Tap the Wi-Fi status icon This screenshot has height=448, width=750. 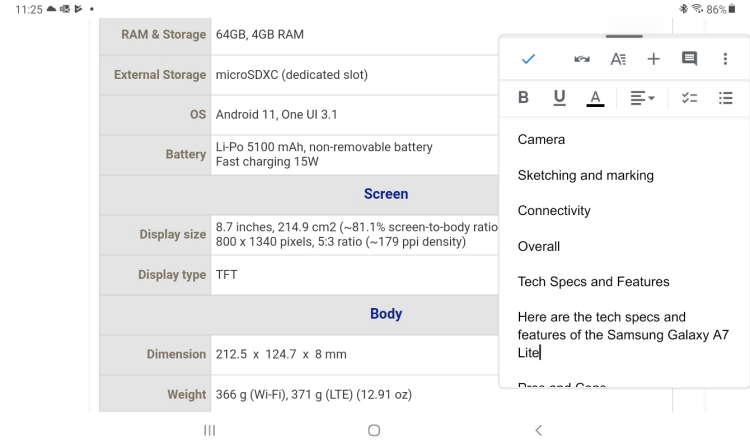[x=697, y=9]
